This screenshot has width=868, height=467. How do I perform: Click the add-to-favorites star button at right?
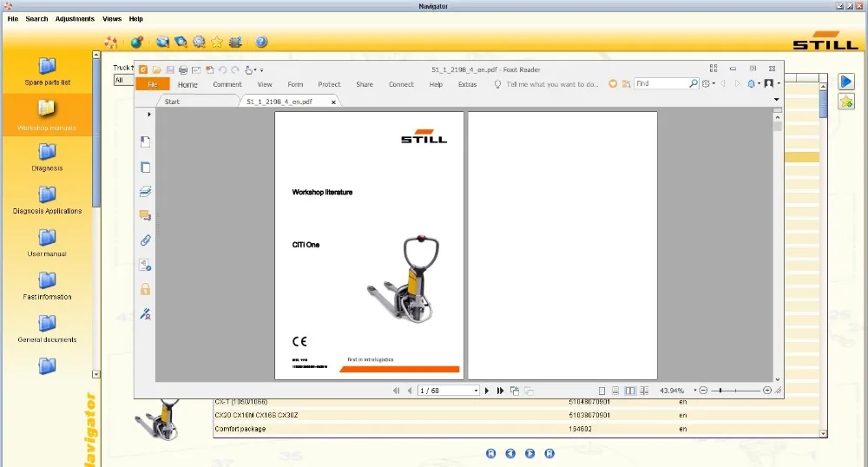(845, 102)
